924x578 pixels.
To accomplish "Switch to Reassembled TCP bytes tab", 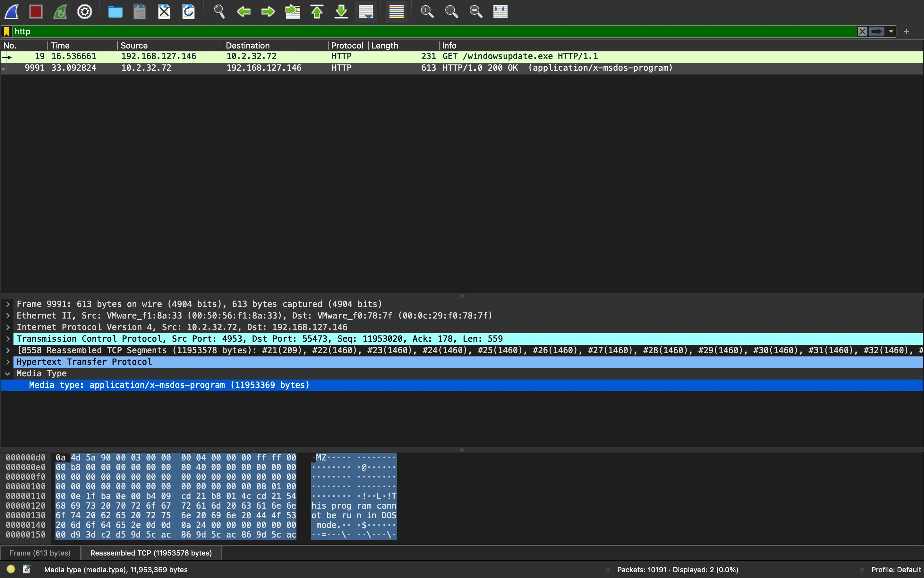I will [x=151, y=553].
